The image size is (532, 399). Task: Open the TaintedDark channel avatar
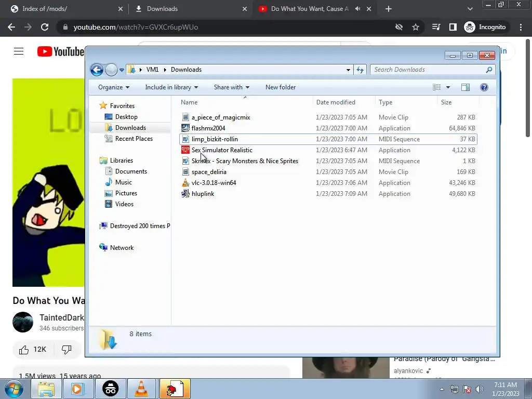(x=23, y=322)
